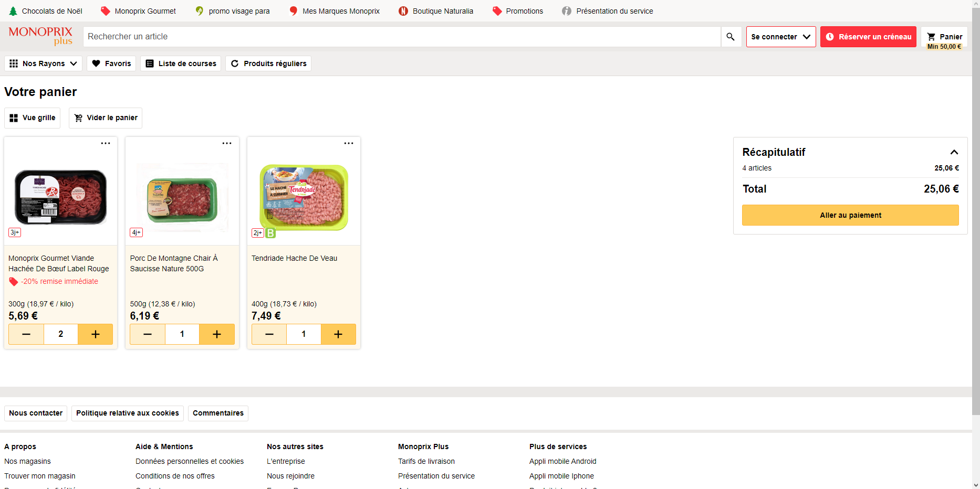Open L'entreprise footer link
The image size is (980, 489).
pyautogui.click(x=286, y=461)
